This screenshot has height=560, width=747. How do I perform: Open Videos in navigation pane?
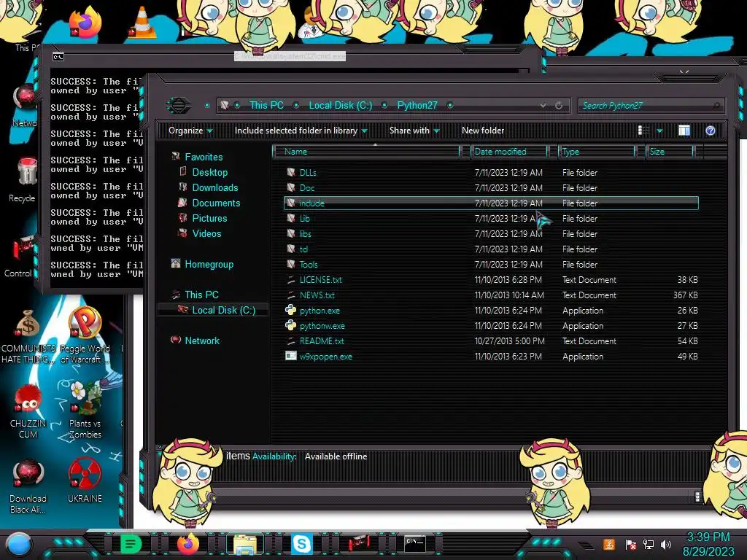pos(206,233)
